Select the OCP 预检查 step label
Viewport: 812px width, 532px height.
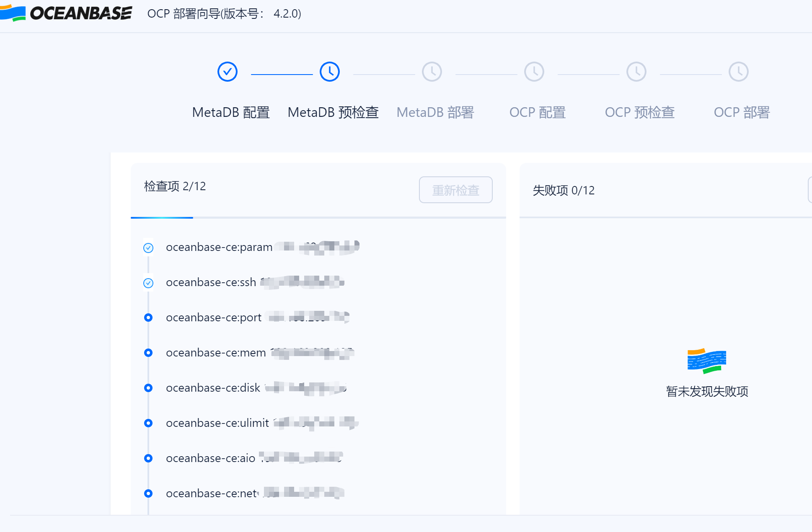click(640, 112)
